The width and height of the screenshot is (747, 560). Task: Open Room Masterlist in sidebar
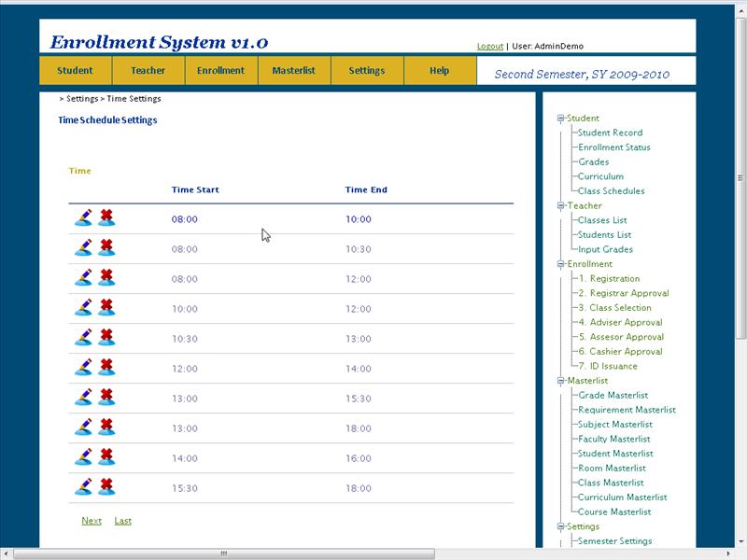pyautogui.click(x=613, y=469)
